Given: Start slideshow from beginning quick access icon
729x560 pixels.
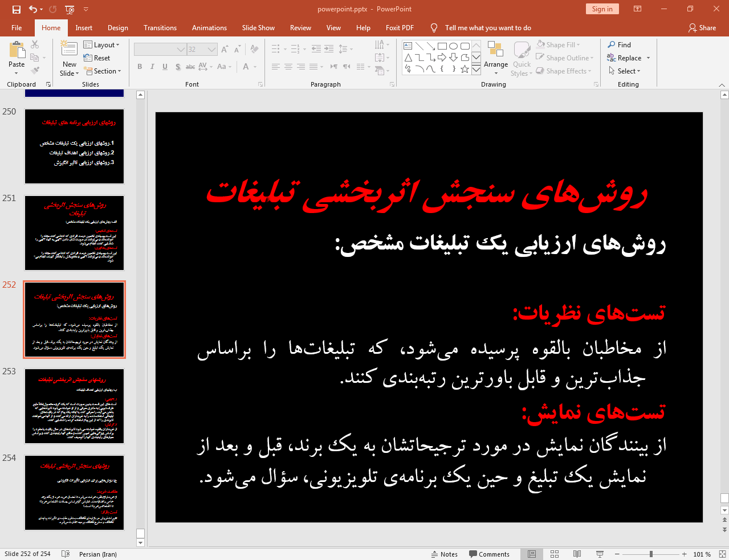Looking at the screenshot, I should point(70,9).
